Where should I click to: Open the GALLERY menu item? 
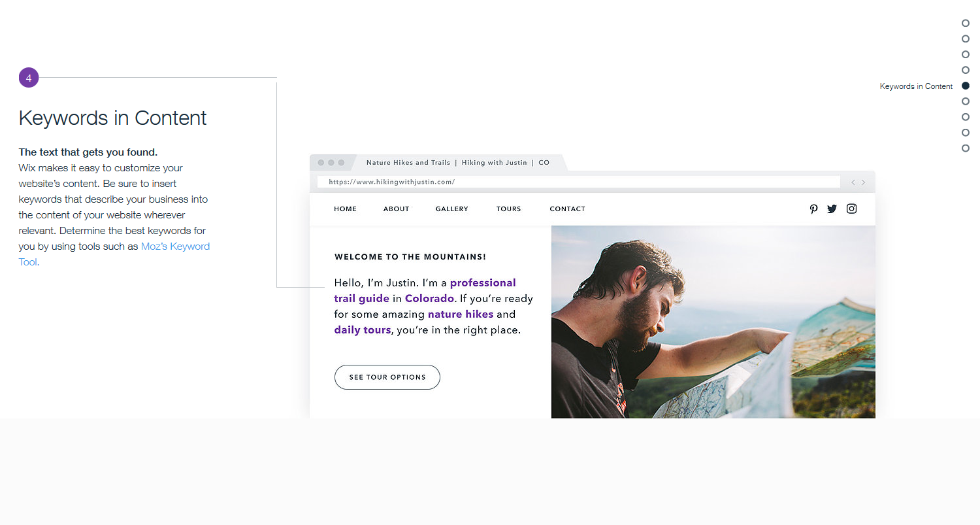[x=452, y=209]
